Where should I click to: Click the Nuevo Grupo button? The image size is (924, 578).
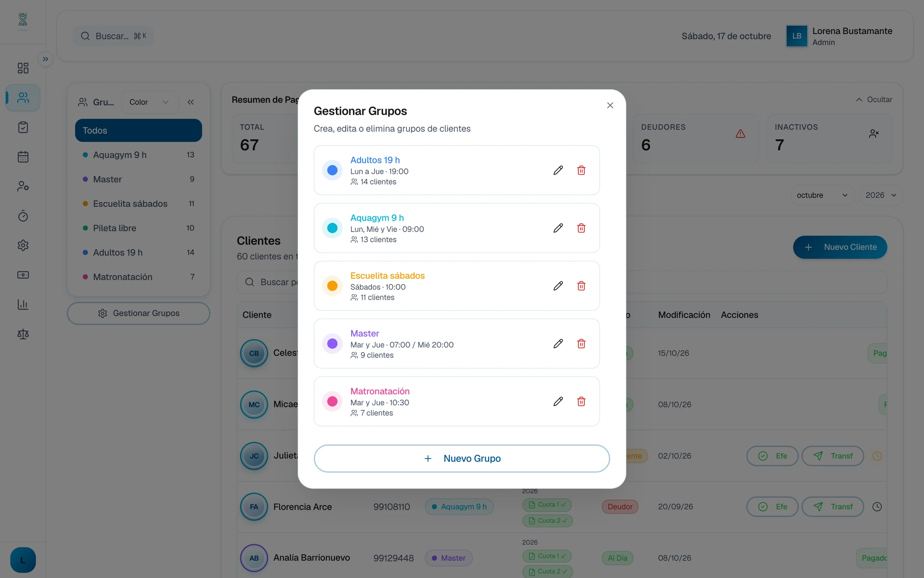coord(462,459)
